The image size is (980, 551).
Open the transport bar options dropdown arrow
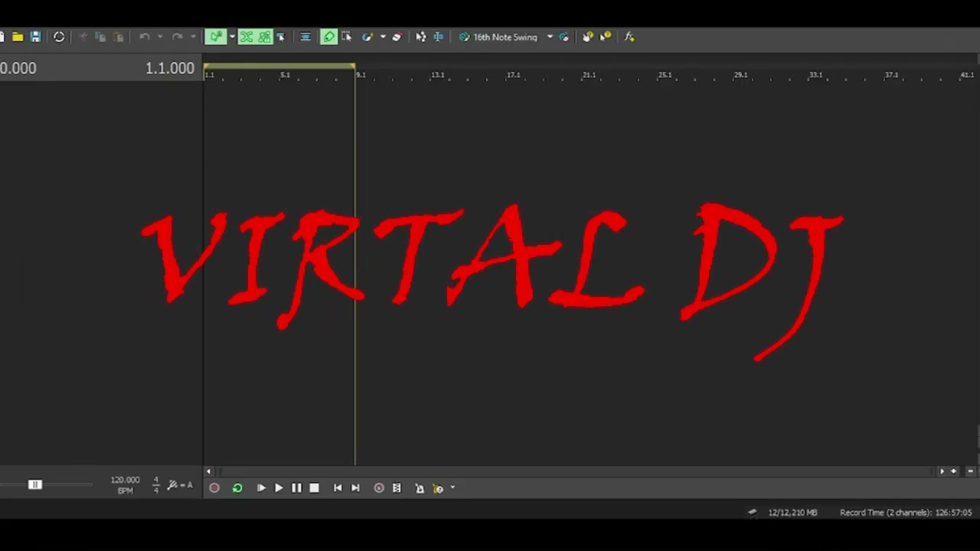pyautogui.click(x=452, y=487)
